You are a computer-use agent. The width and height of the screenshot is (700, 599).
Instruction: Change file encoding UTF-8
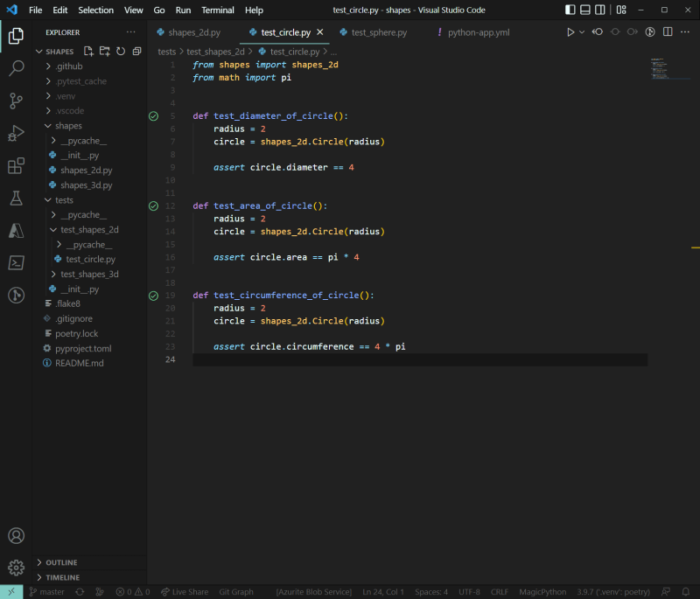tap(469, 592)
